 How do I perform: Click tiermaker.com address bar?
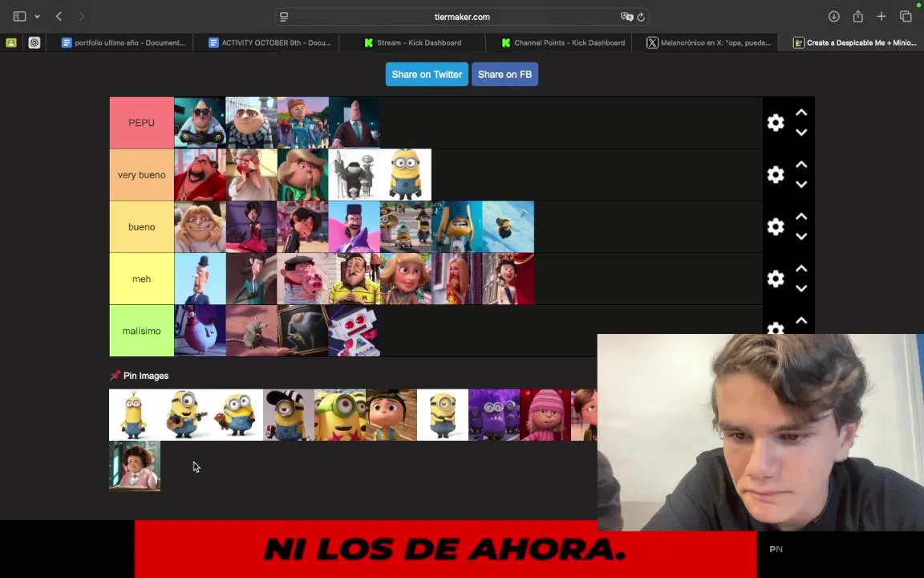pos(462,17)
